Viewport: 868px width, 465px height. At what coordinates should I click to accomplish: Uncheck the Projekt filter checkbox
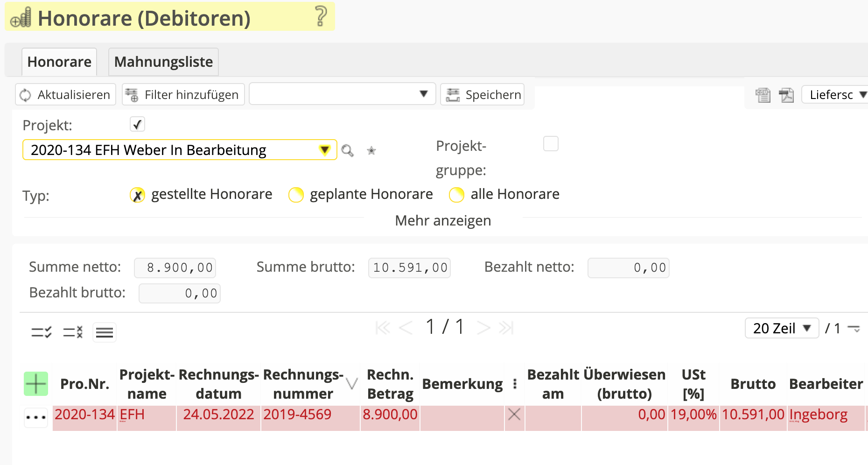click(137, 125)
